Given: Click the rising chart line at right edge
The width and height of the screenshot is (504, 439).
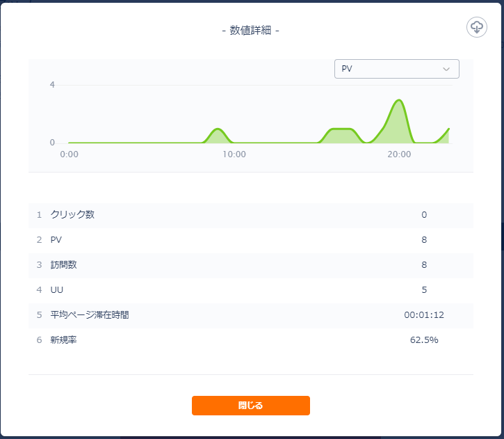Looking at the screenshot, I should 444,134.
